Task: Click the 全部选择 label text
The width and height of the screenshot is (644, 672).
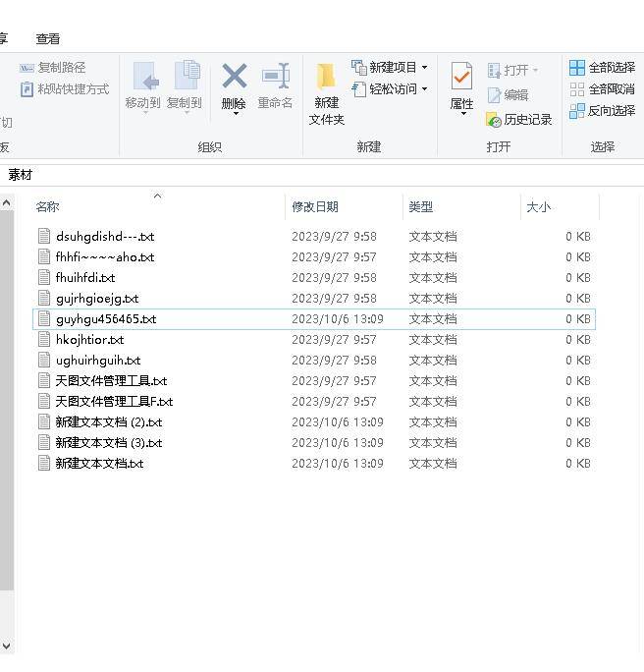Action: (x=612, y=68)
